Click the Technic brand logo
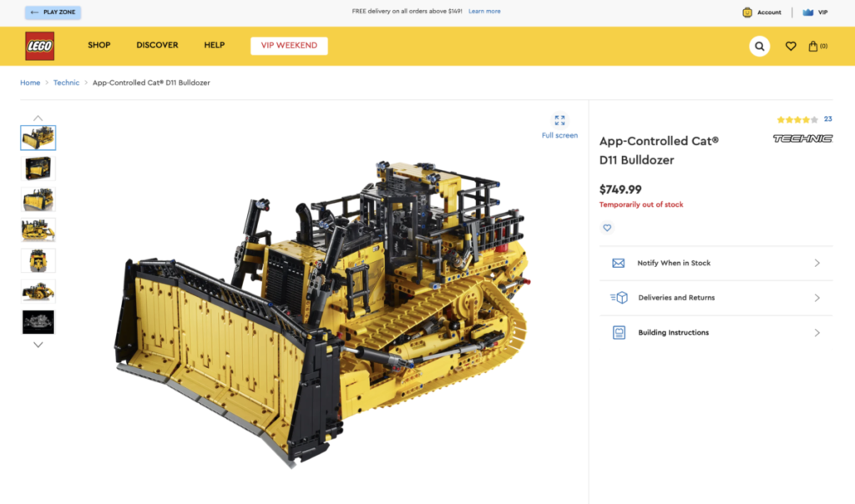 pyautogui.click(x=802, y=139)
